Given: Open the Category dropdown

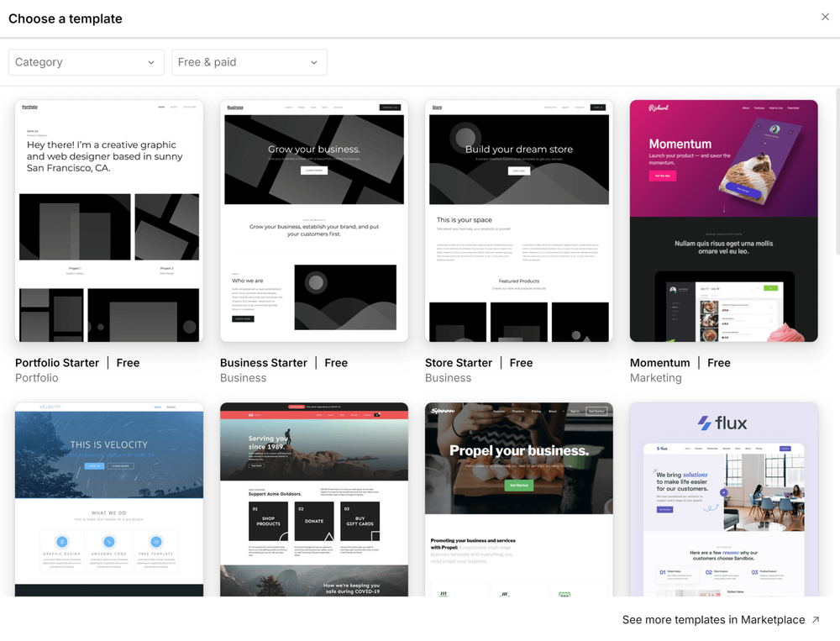Looking at the screenshot, I should pos(86,62).
